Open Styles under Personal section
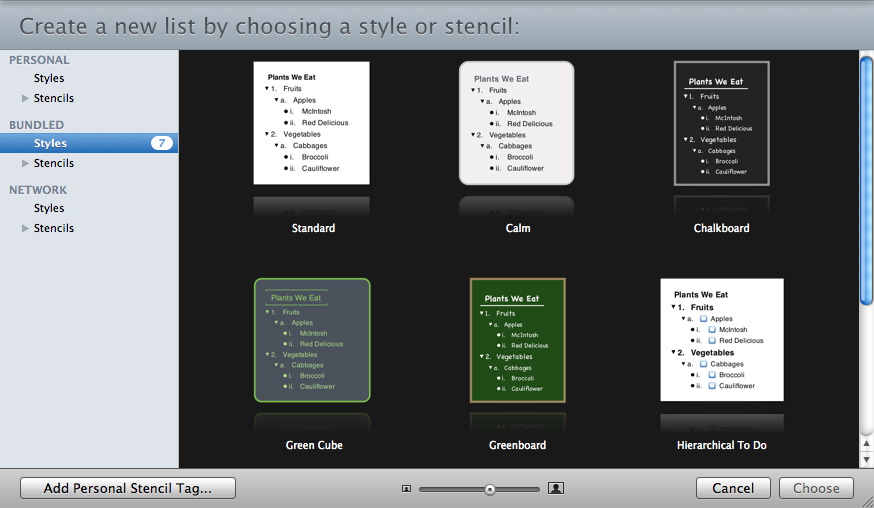 click(49, 78)
